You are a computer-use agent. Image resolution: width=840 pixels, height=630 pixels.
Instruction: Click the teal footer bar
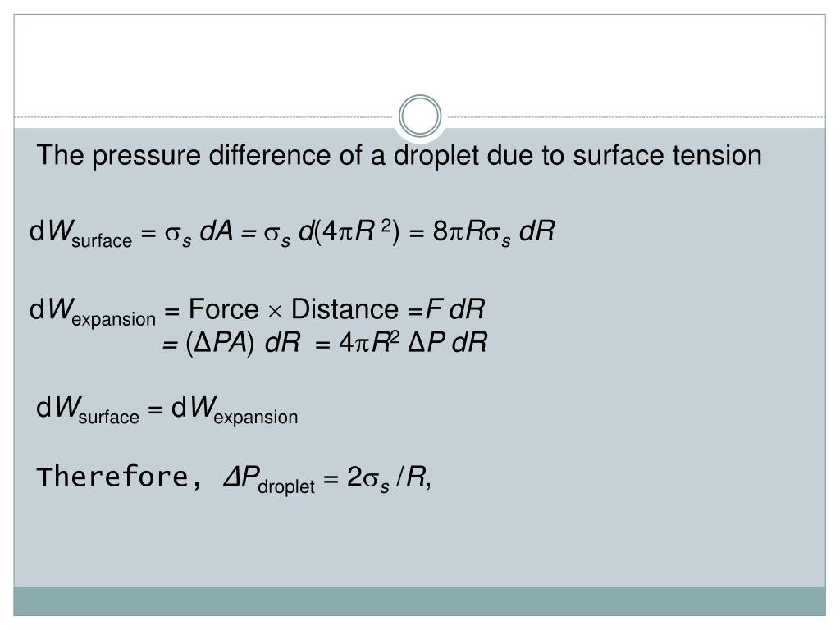[419, 601]
